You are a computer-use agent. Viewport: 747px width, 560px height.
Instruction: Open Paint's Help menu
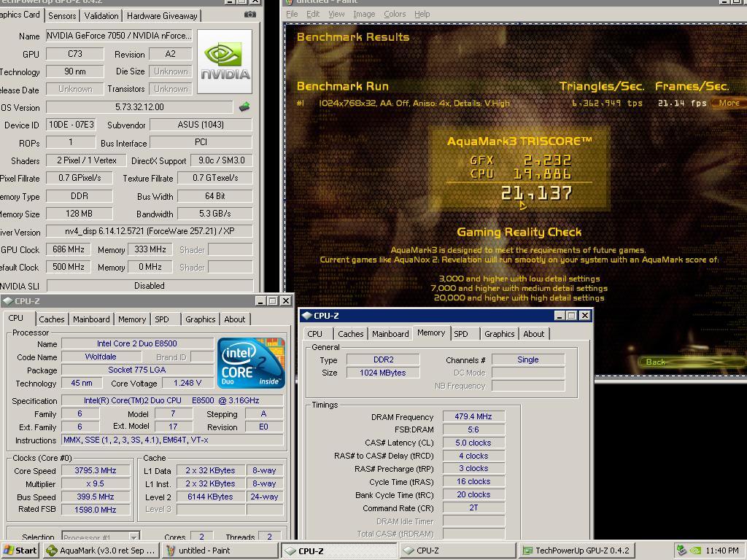pyautogui.click(x=422, y=14)
